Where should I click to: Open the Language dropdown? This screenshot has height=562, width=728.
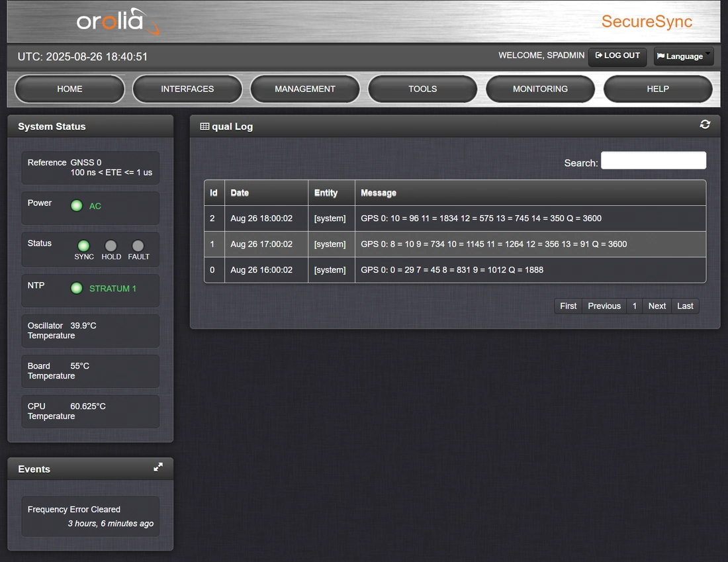tap(684, 56)
